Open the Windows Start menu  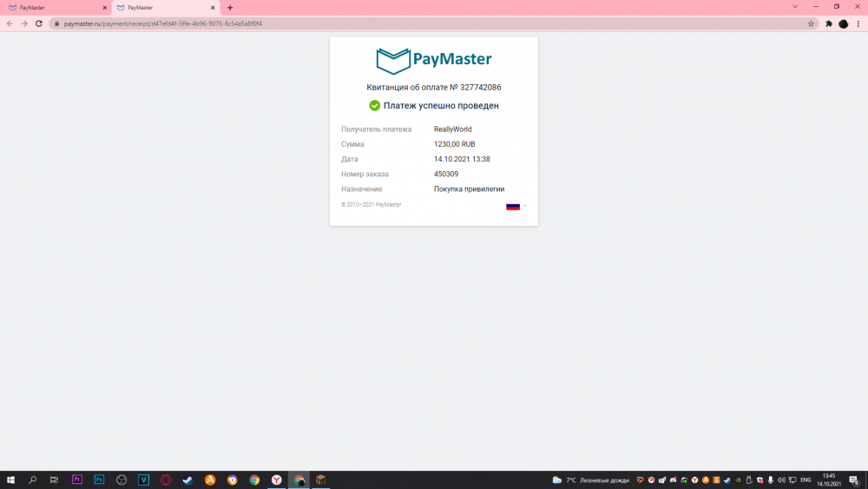point(10,479)
